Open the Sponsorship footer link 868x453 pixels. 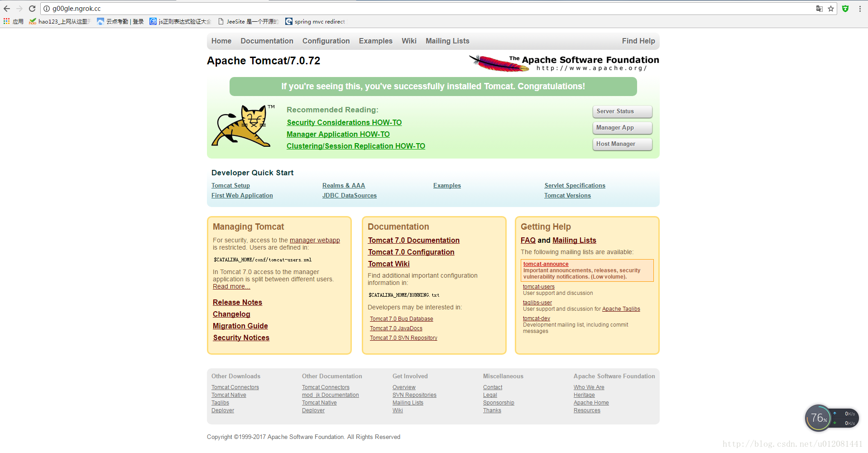pos(499,403)
